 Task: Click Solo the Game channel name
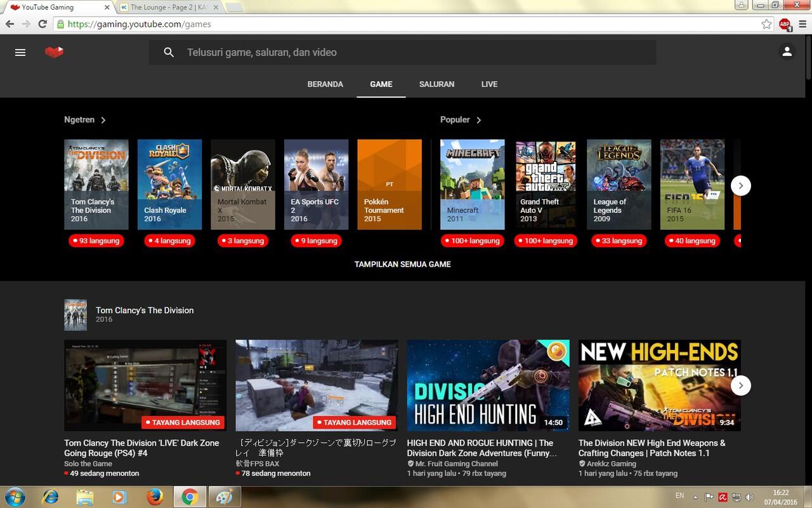88,464
